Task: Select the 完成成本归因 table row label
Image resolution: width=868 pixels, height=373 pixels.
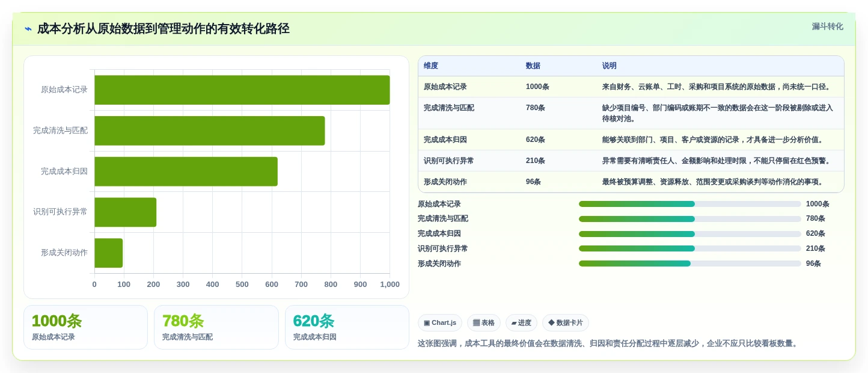Action: 445,140
